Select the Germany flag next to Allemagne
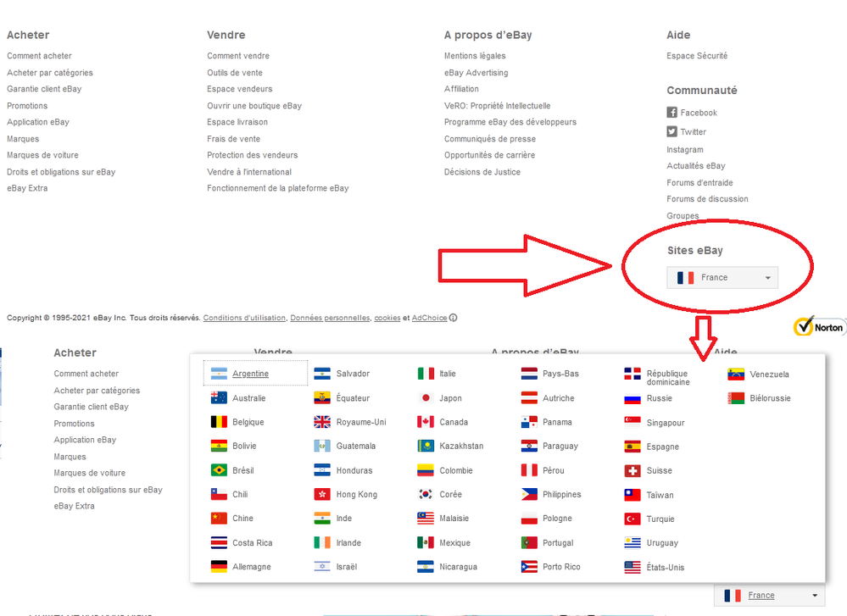This screenshot has height=616, width=847. (219, 566)
